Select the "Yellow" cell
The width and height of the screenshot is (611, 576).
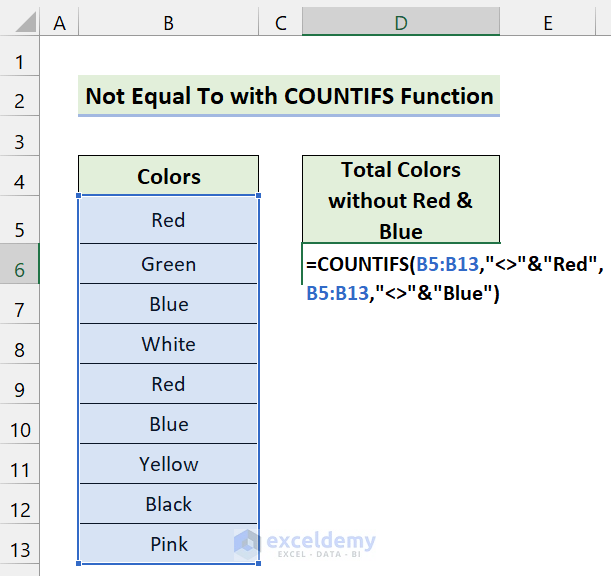pyautogui.click(x=168, y=464)
